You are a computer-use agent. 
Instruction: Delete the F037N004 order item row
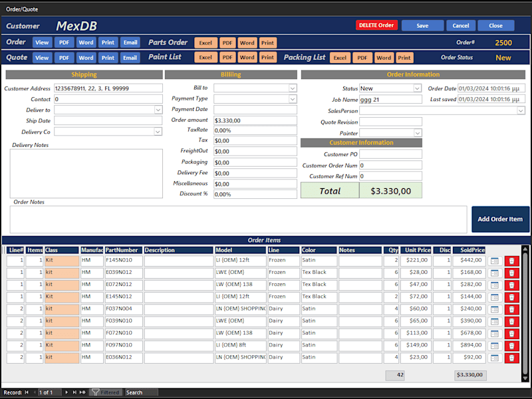[x=511, y=309]
